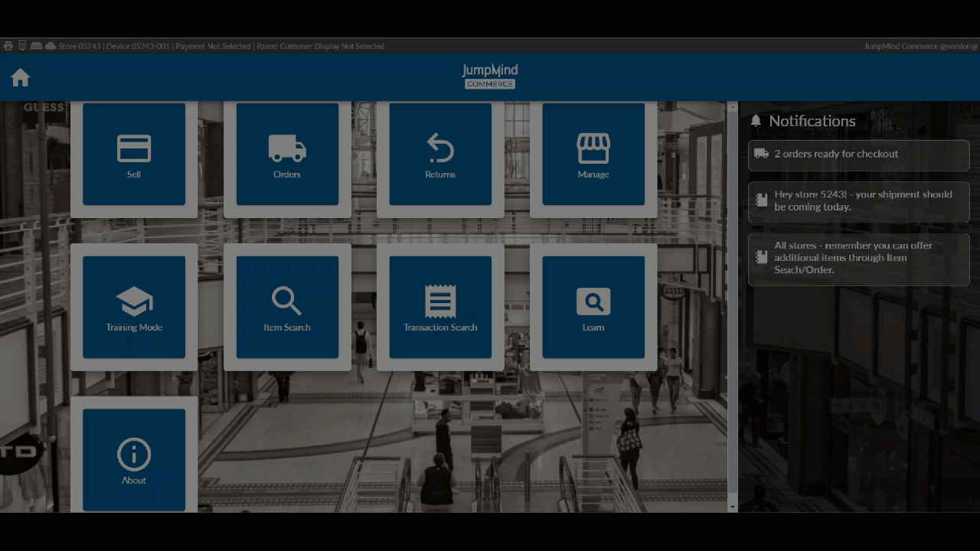This screenshot has height=551, width=980.
Task: Click the scrollbar down arrow
Action: [733, 507]
